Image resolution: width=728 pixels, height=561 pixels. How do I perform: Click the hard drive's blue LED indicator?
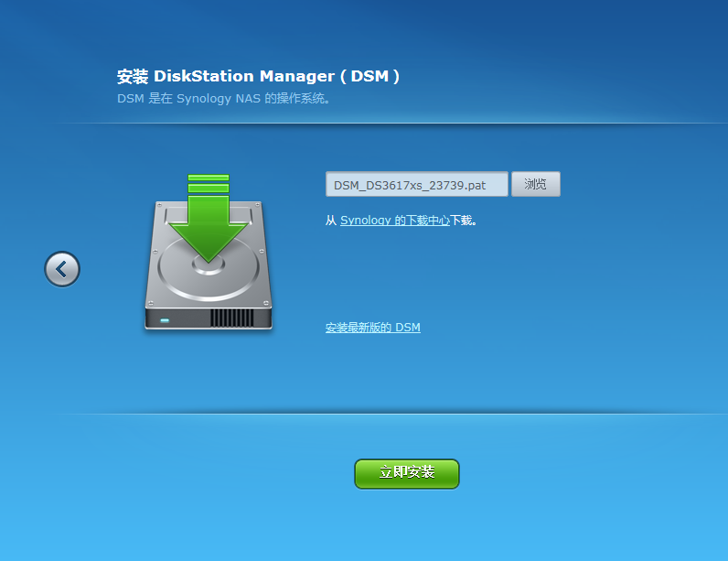point(165,320)
